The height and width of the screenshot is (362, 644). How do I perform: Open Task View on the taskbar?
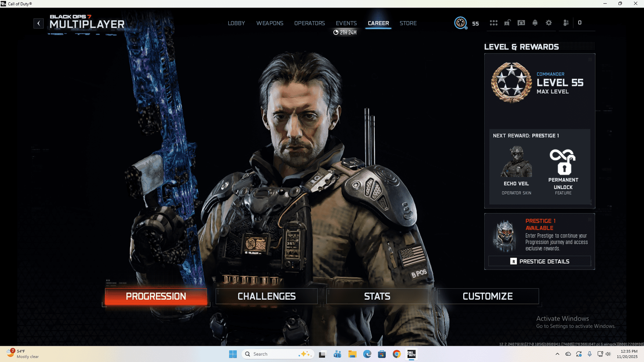322,354
